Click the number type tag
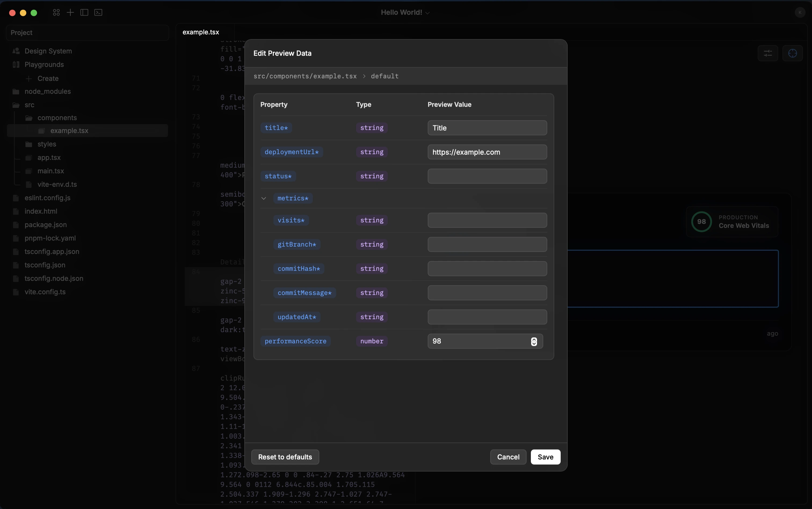812x509 pixels. click(372, 341)
